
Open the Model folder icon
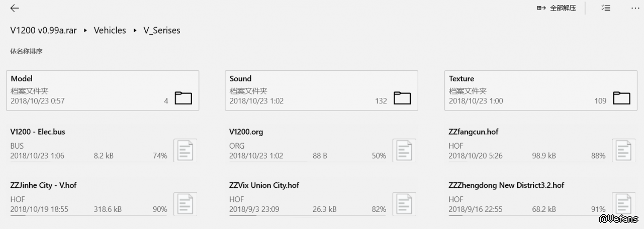point(183,98)
